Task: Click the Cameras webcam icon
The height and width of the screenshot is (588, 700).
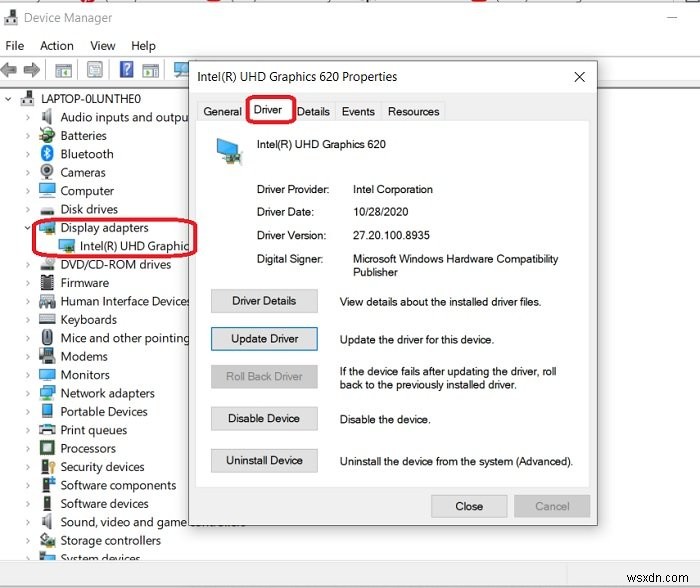Action: coord(47,172)
